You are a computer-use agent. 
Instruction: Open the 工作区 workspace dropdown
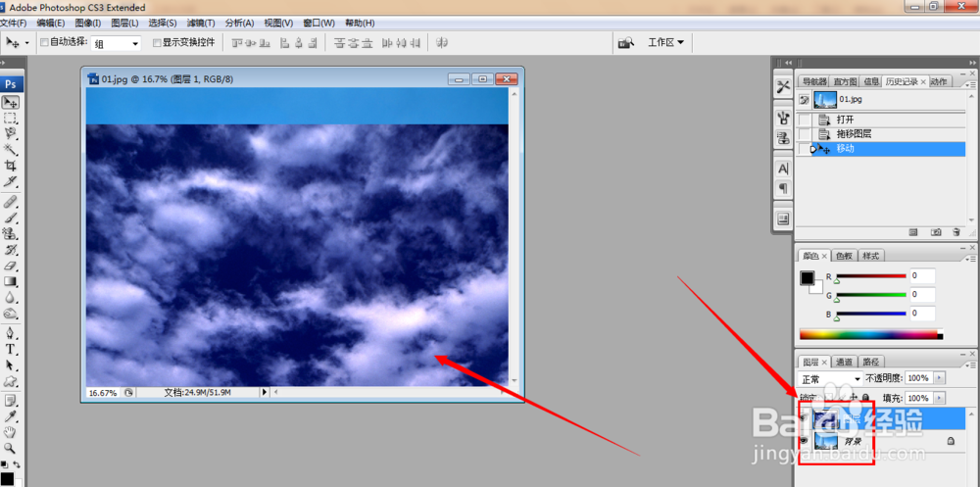point(665,42)
